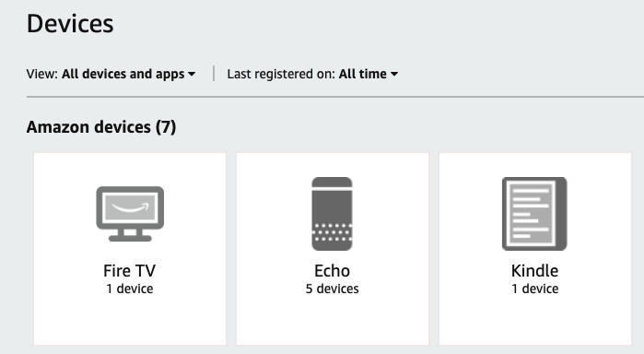Open the Last registered on caret arrow

(394, 75)
